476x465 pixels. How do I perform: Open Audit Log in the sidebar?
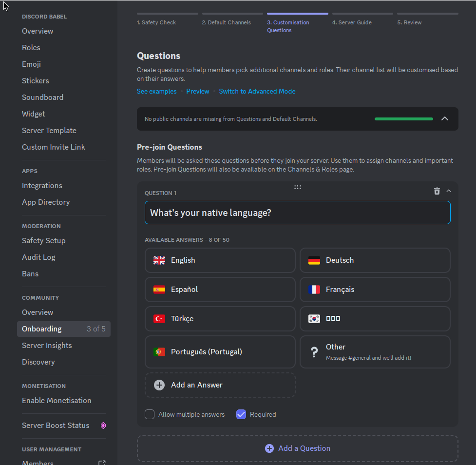pos(38,257)
